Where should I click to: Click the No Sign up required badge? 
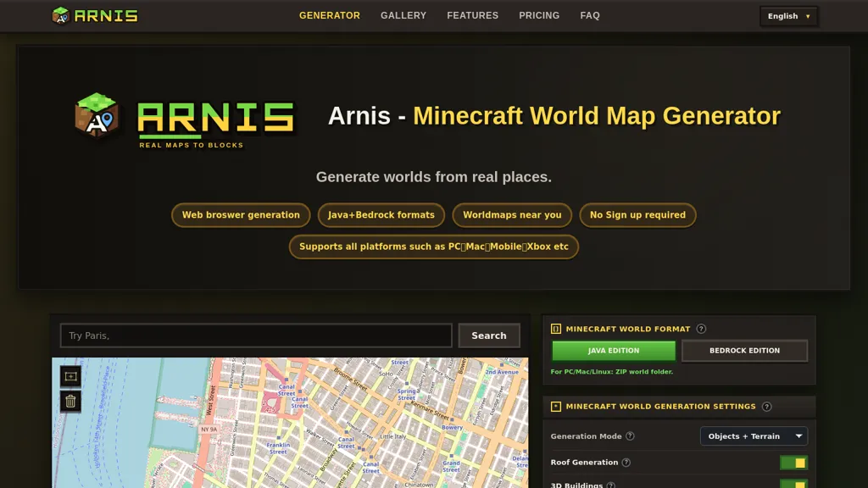(x=637, y=215)
